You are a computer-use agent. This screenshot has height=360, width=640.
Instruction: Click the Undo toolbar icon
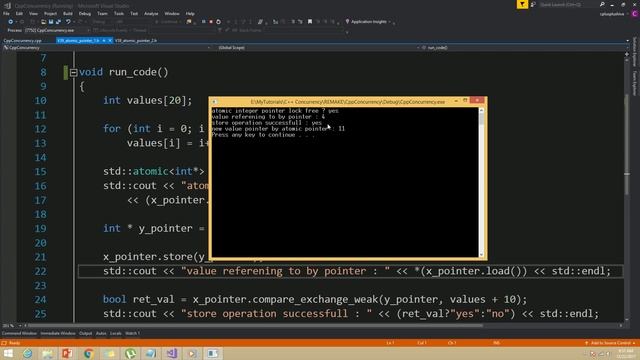click(68, 22)
